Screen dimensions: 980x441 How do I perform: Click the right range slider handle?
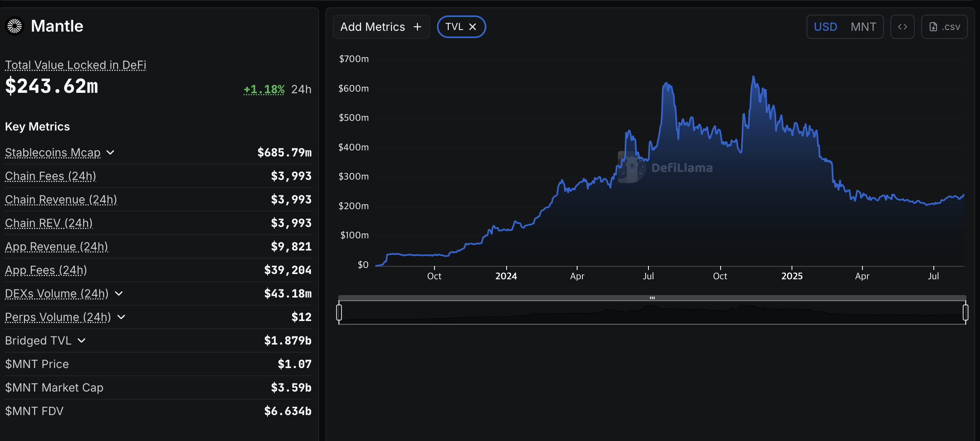[x=965, y=313]
